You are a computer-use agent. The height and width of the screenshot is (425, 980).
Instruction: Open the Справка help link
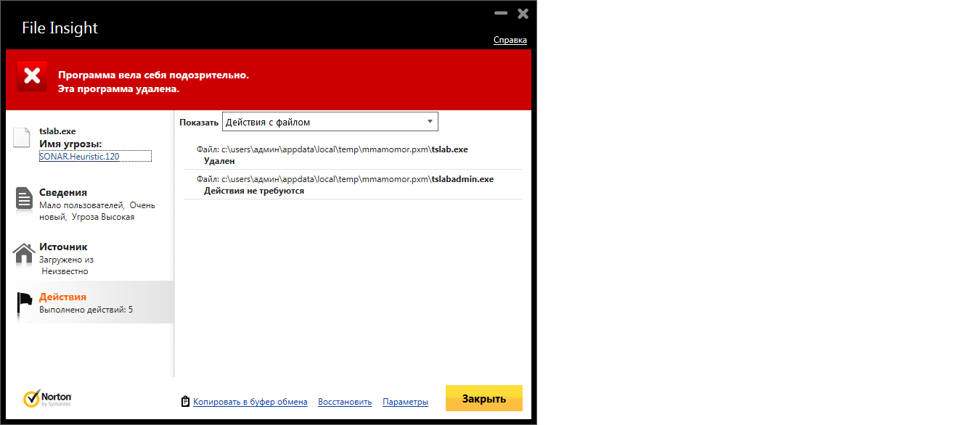point(510,40)
